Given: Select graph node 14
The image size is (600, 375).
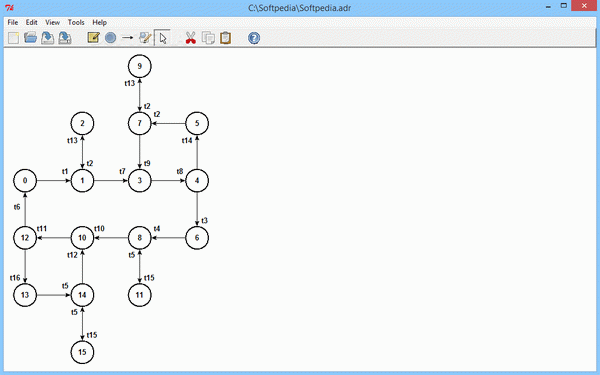Looking at the screenshot, I should 82,295.
